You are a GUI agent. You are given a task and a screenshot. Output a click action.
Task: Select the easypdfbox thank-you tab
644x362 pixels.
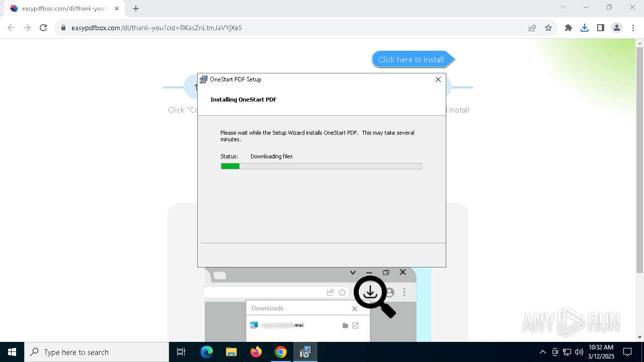64,8
